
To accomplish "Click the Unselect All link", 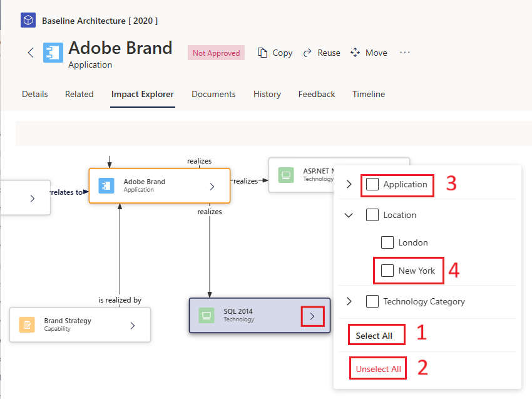I will 378,369.
